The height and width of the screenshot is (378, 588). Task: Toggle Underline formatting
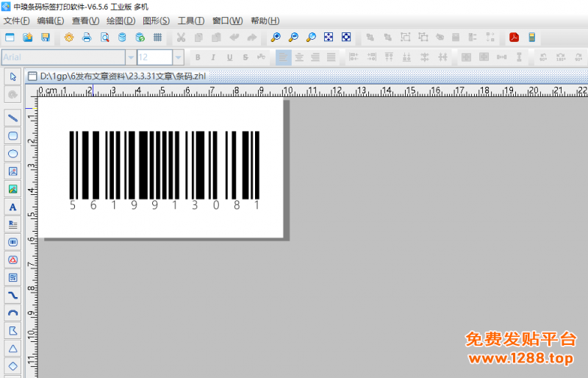(229, 57)
